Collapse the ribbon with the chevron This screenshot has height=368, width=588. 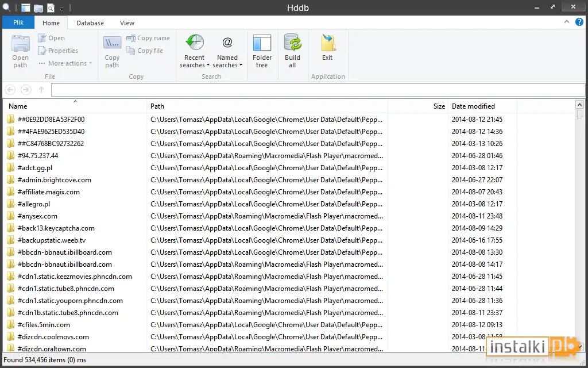click(x=567, y=22)
